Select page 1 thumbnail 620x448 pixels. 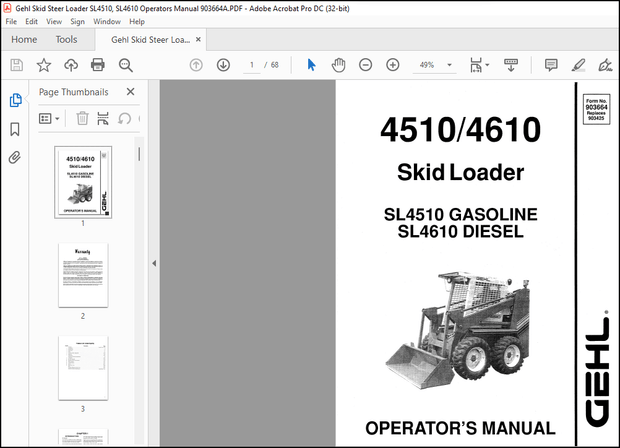(83, 182)
